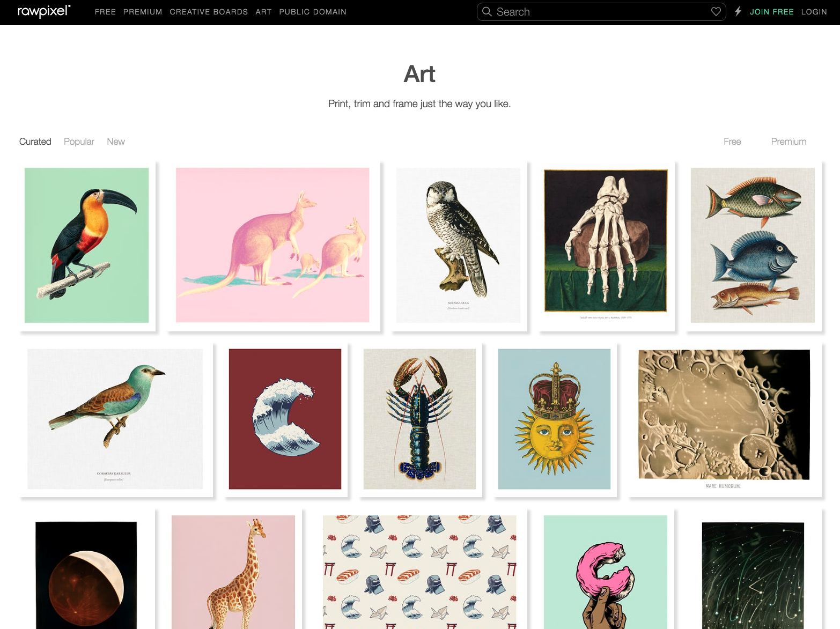Click the JOIN FREE link
Viewport: 840px width, 629px height.
pos(771,11)
